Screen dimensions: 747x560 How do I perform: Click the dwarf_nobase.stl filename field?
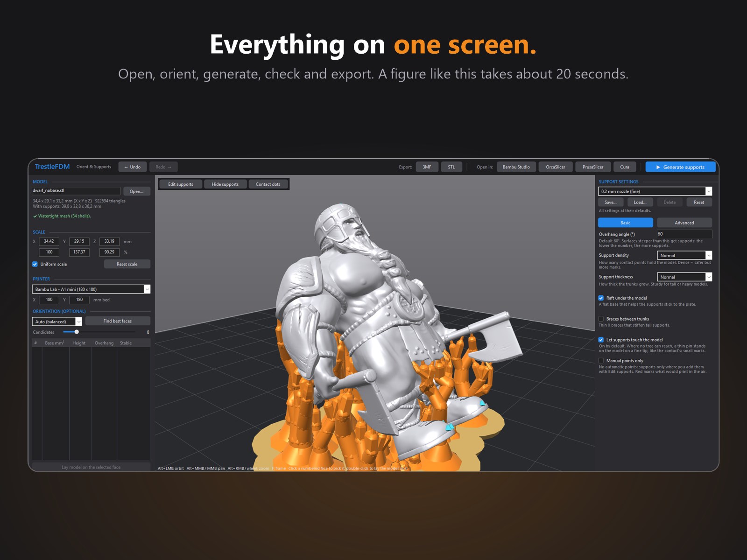[x=76, y=191]
